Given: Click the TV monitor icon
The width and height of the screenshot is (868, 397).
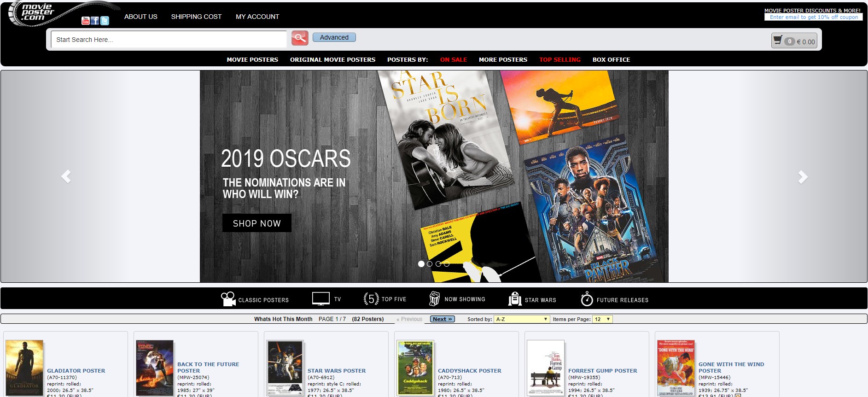Looking at the screenshot, I should click(321, 299).
